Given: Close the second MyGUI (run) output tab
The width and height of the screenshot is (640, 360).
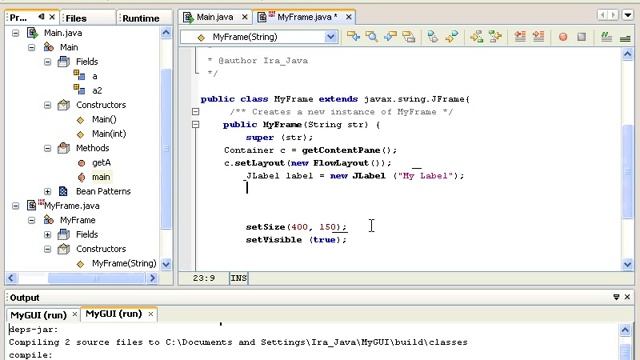Looking at the screenshot, I should (151, 314).
